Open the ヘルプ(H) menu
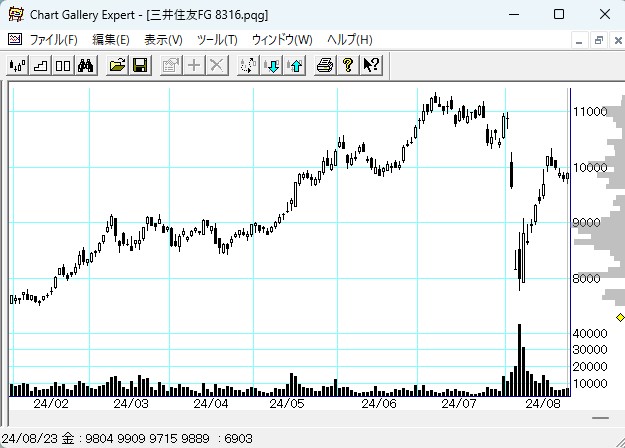This screenshot has height=448, width=625. [349, 40]
